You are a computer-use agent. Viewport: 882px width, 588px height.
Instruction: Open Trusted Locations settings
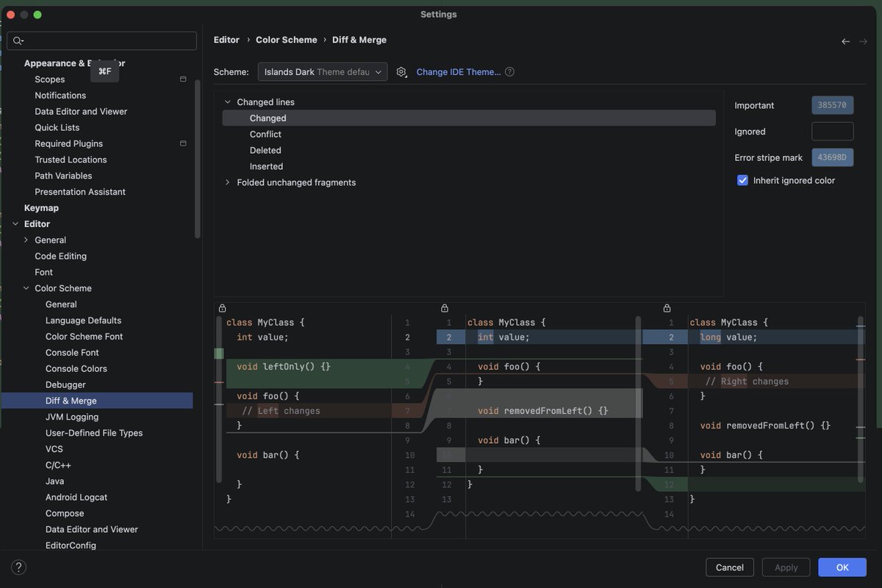coord(71,159)
